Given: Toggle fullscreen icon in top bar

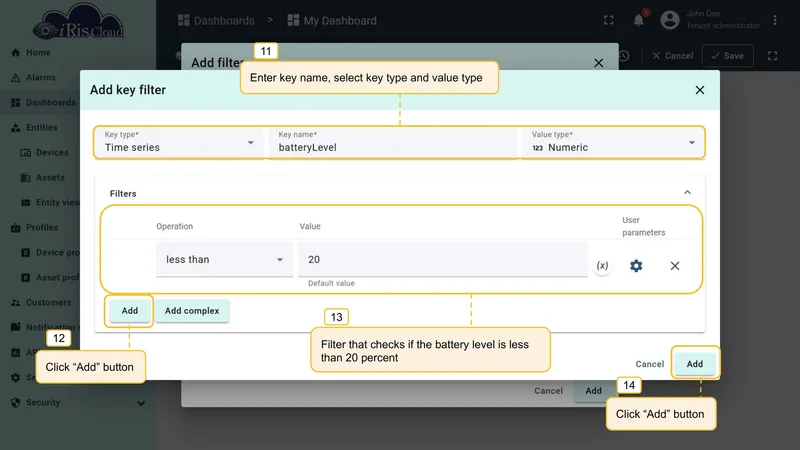Looking at the screenshot, I should tap(609, 20).
